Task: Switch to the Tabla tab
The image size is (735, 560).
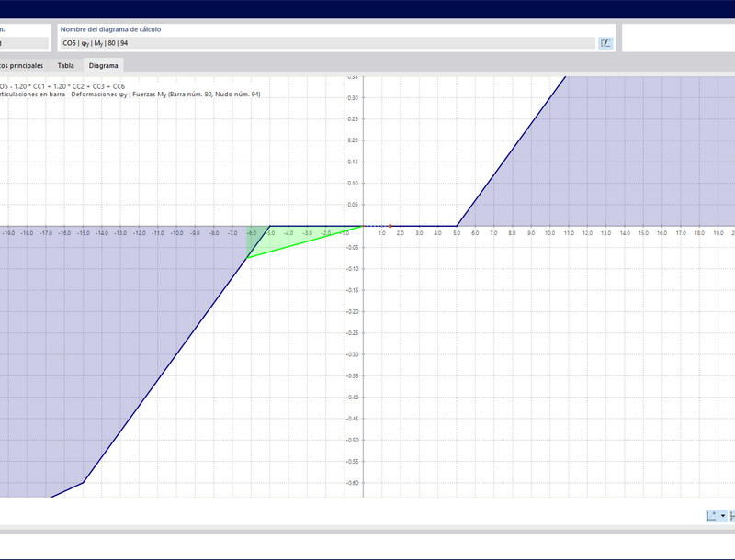Action: point(65,65)
